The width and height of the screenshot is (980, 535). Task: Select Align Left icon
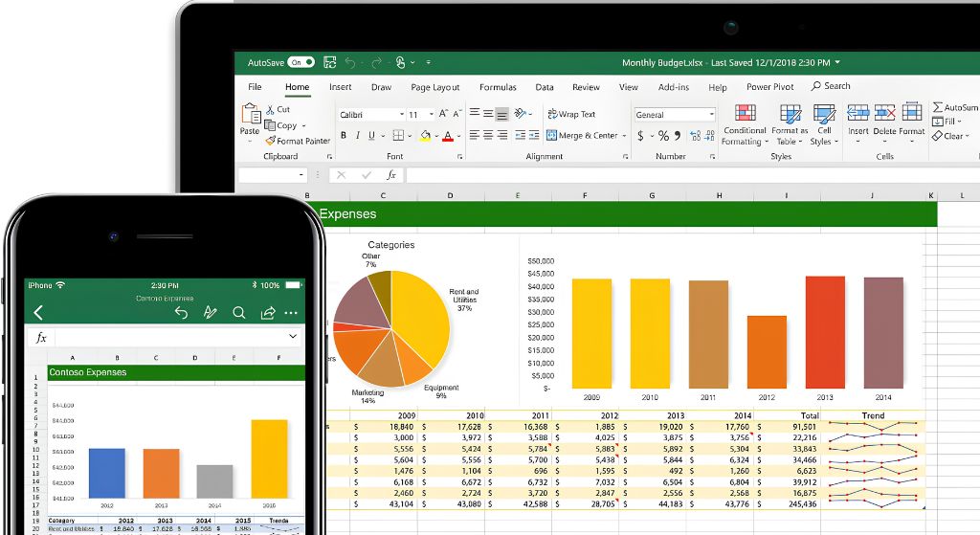pyautogui.click(x=475, y=135)
